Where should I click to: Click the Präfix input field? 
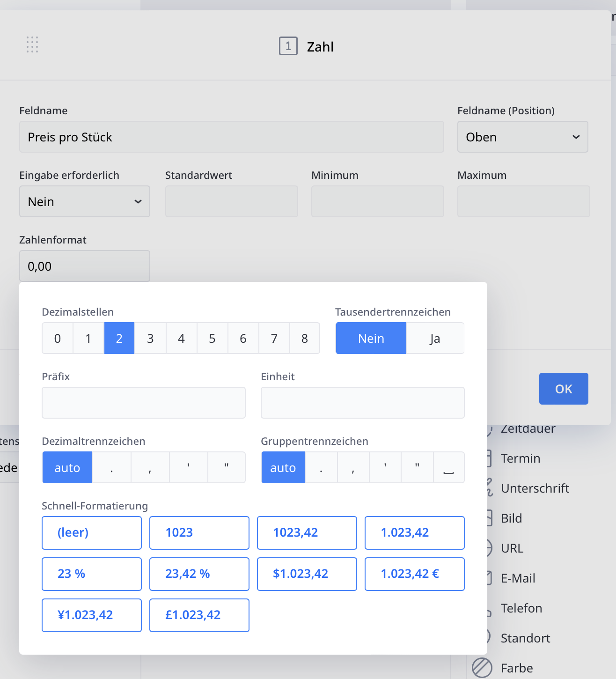(144, 403)
